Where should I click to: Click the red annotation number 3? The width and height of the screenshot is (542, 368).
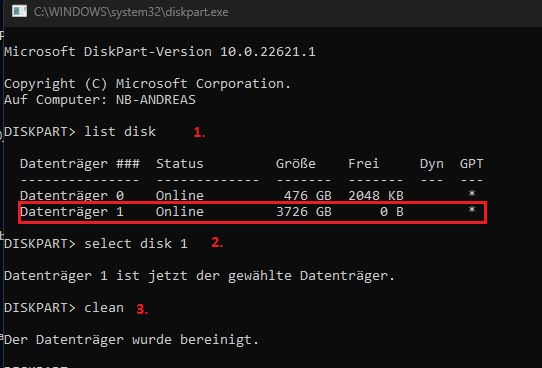[142, 309]
